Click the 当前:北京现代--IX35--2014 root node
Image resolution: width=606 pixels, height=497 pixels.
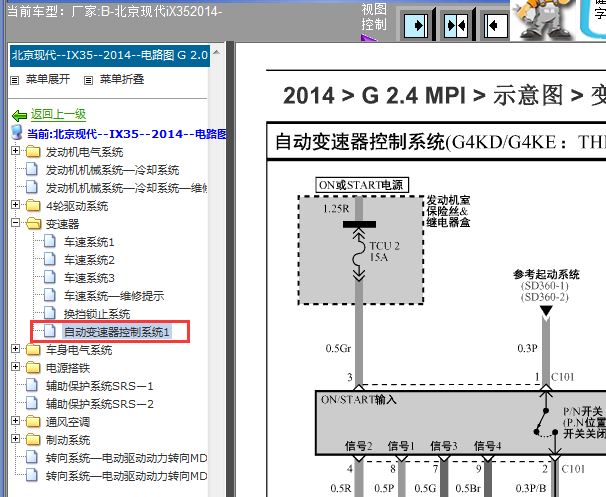[x=127, y=134]
